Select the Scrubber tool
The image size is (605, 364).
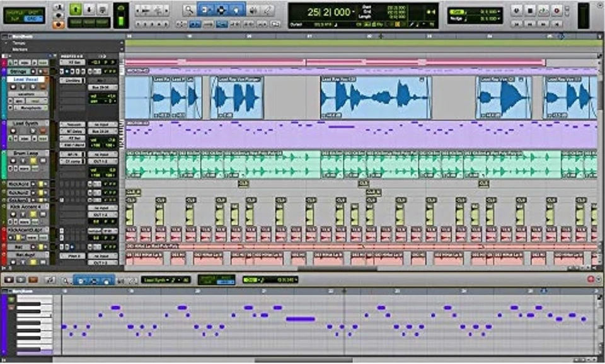point(254,9)
